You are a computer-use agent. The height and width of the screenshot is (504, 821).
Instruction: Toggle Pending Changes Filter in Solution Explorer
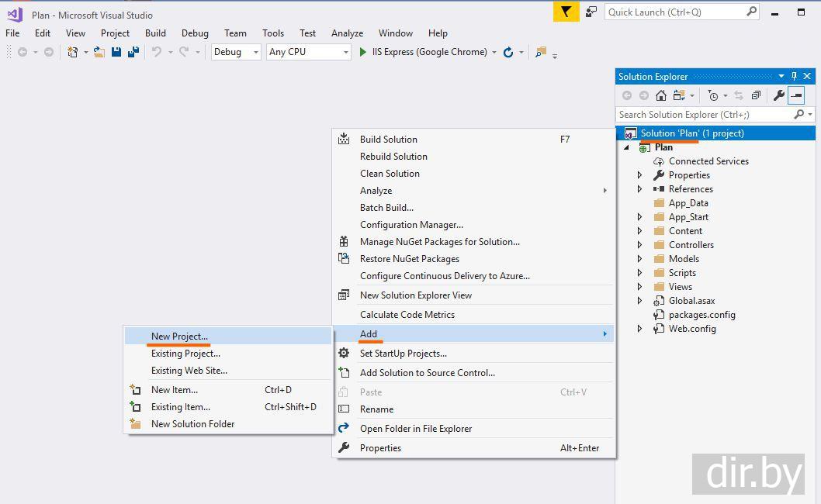[713, 95]
